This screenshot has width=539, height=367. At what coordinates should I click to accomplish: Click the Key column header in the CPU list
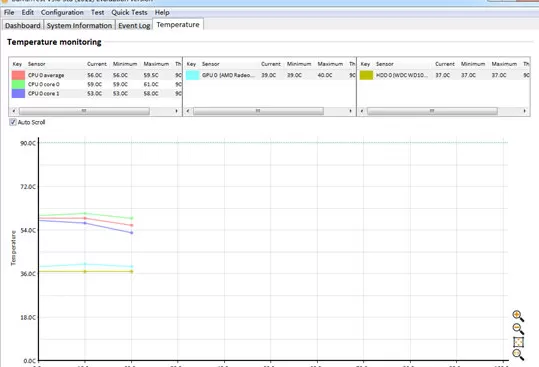tap(17, 64)
